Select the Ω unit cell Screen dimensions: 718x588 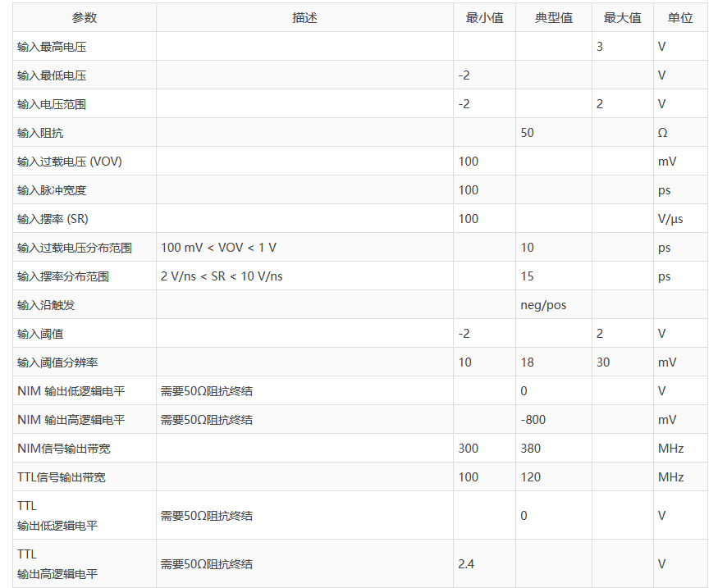point(662,133)
